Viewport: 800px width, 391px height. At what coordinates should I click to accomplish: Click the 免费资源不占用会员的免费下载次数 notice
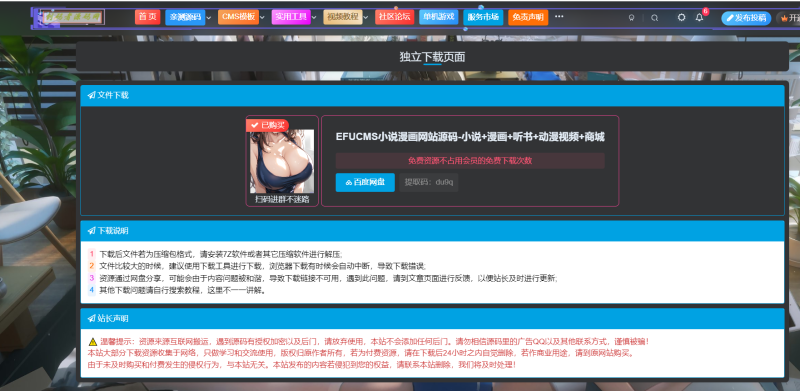click(470, 160)
